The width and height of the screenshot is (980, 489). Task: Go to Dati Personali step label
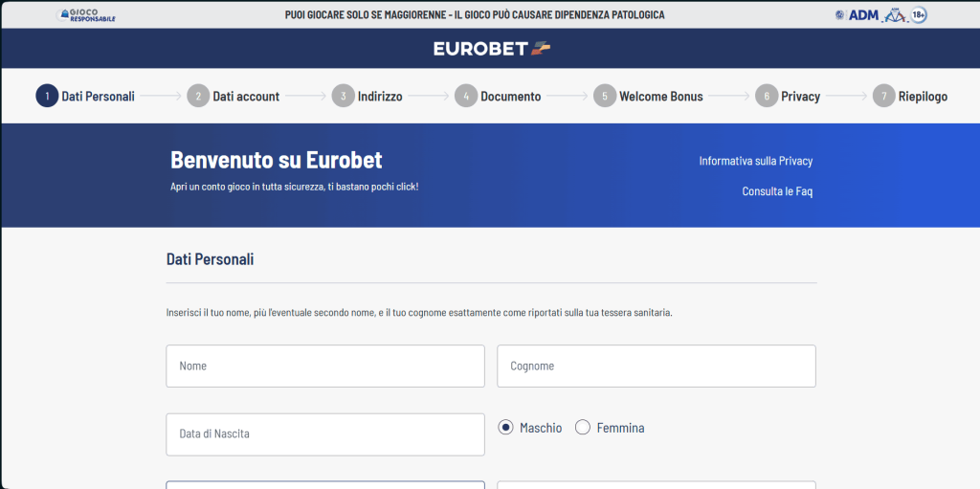(99, 97)
